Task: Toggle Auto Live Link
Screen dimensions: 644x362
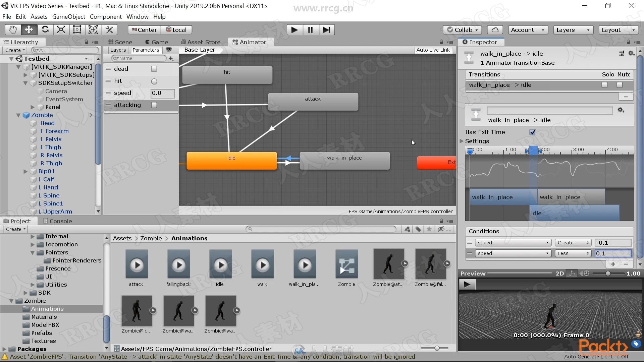Action: [x=433, y=50]
